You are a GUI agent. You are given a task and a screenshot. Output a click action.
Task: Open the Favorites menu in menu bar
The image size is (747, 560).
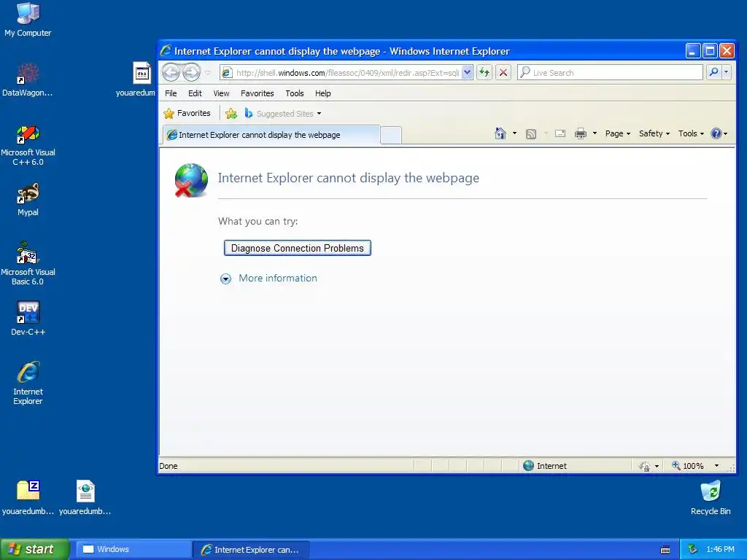258,93
